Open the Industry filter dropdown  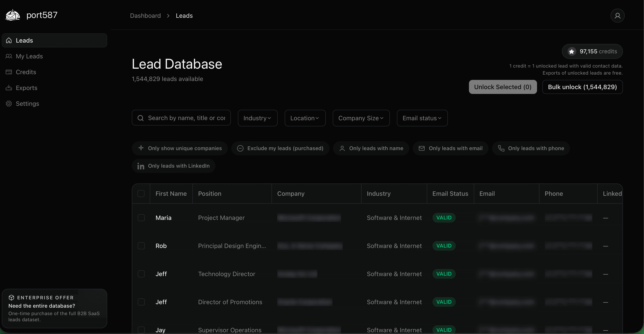(257, 118)
